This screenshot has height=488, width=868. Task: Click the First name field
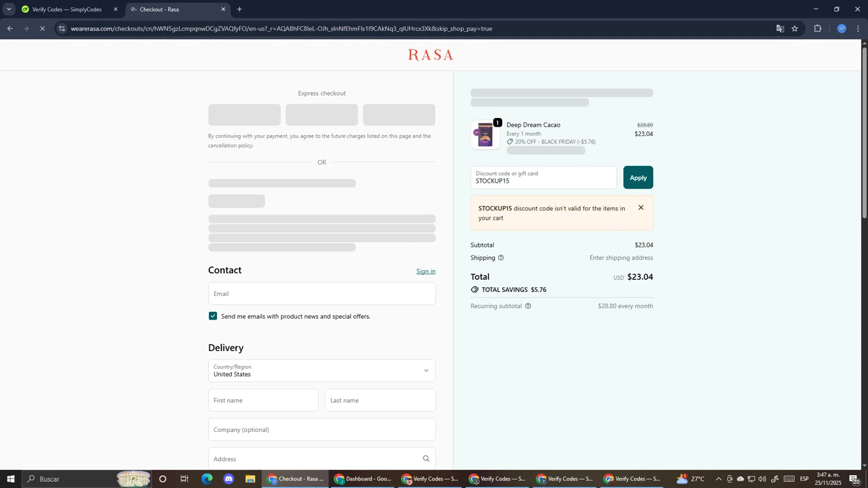pos(263,400)
